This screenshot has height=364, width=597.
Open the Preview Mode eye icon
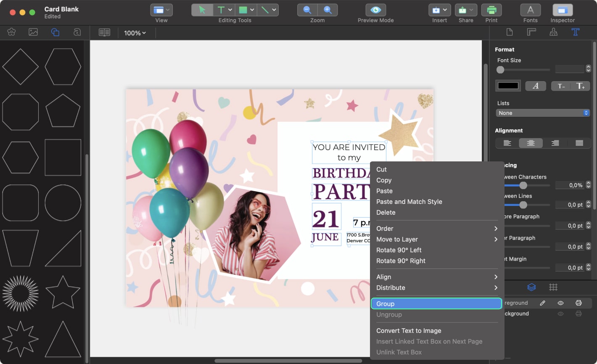pyautogui.click(x=375, y=10)
